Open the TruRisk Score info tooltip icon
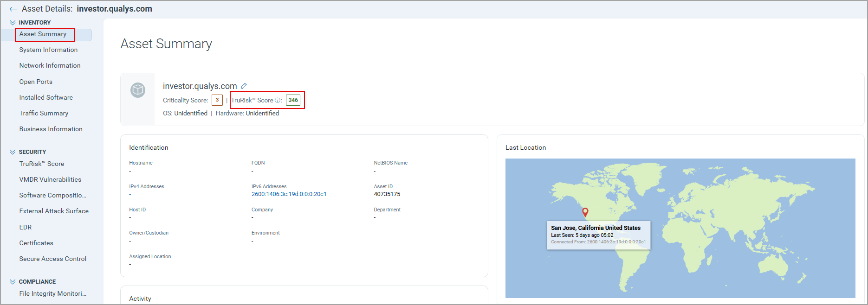 click(278, 100)
